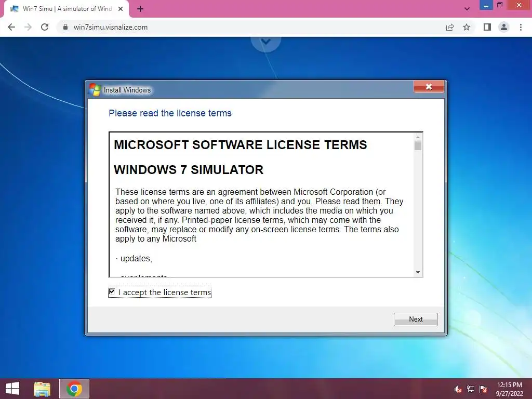Click the license text scrollbar down arrow

(x=418, y=272)
